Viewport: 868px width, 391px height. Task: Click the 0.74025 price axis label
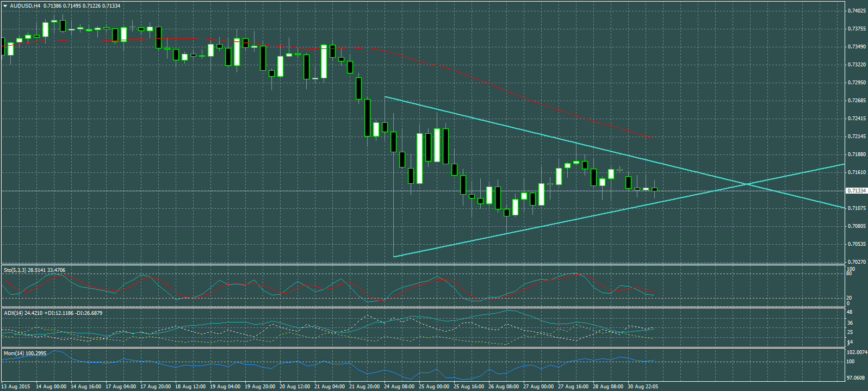857,11
